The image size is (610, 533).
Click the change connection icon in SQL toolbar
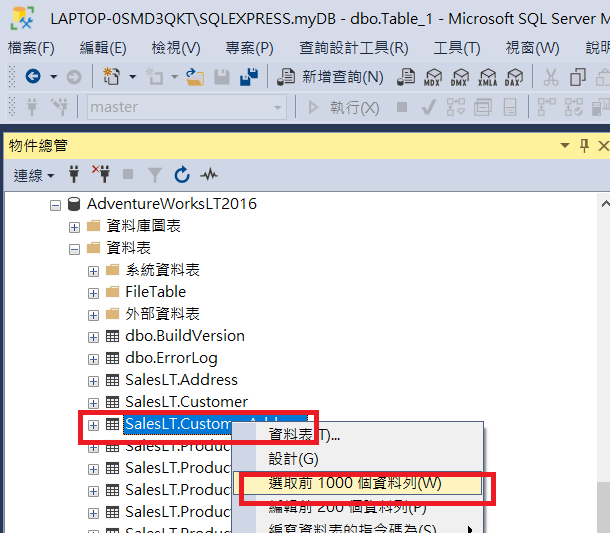pos(59,107)
